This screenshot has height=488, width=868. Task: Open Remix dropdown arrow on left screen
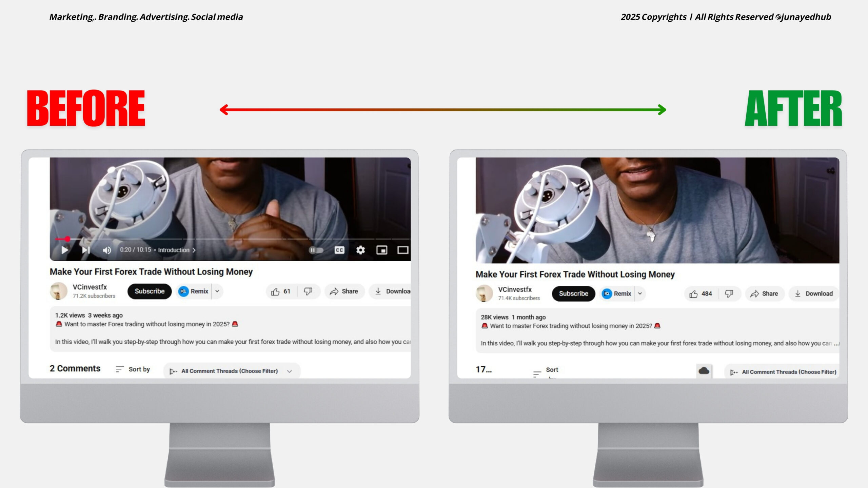[217, 291]
